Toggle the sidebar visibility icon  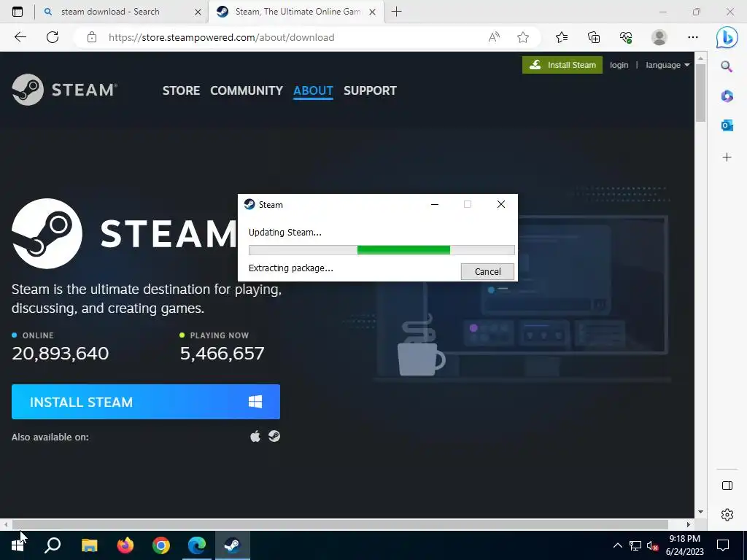coord(727,485)
